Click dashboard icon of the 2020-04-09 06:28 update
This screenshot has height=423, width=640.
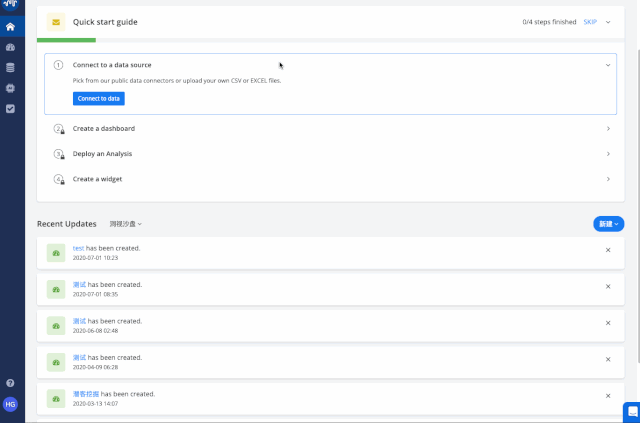56,363
